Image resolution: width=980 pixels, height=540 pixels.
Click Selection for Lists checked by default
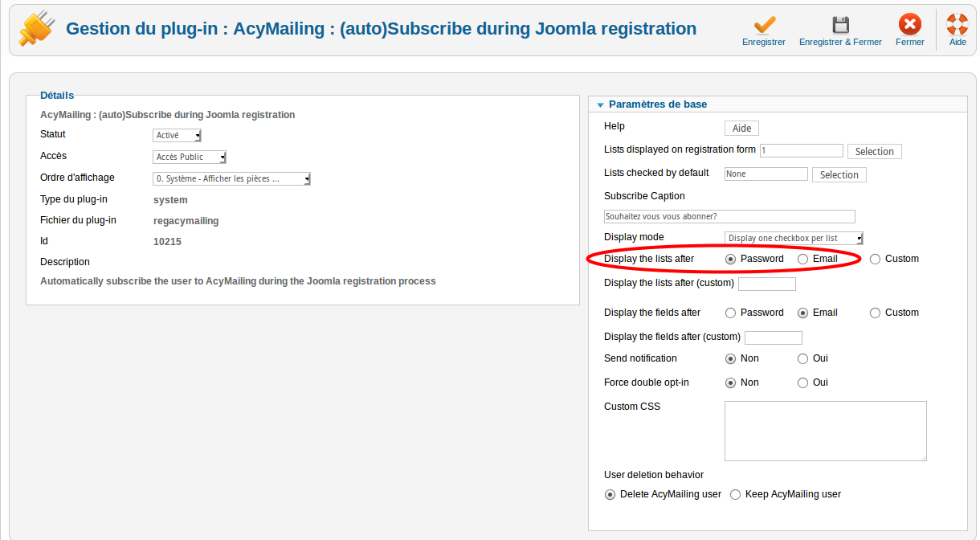(x=839, y=175)
